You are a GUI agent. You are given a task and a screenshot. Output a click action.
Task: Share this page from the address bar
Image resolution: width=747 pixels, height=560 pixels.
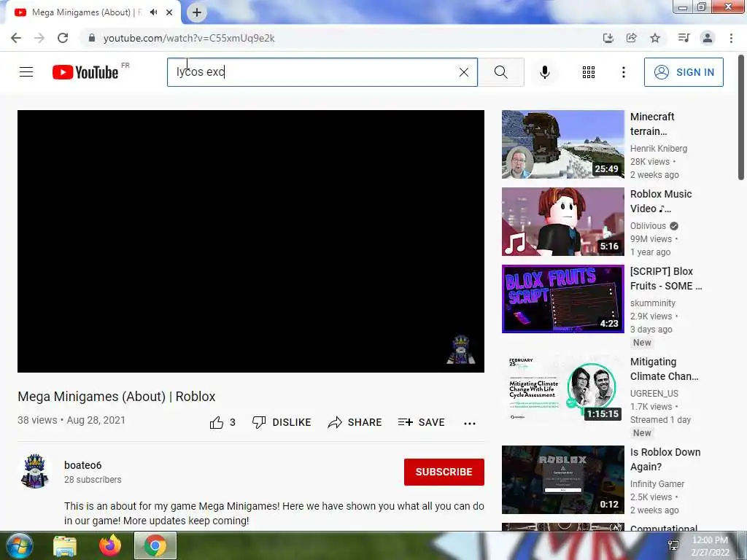click(632, 38)
